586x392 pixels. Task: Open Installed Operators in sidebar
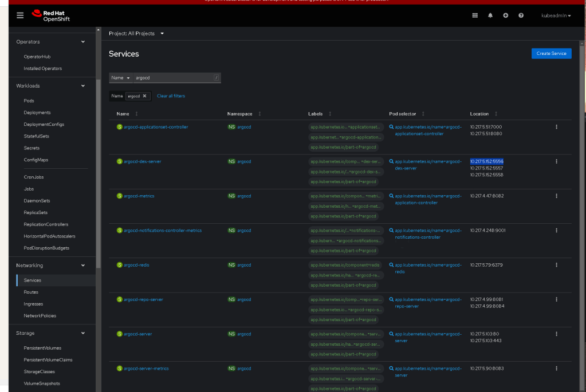tap(42, 69)
